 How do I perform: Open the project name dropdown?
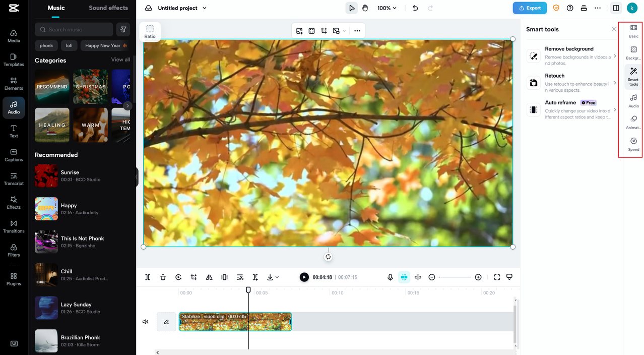[204, 8]
